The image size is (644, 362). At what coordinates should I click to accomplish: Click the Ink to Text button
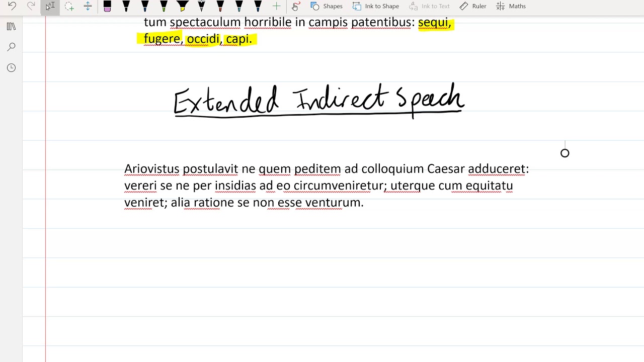tap(429, 6)
